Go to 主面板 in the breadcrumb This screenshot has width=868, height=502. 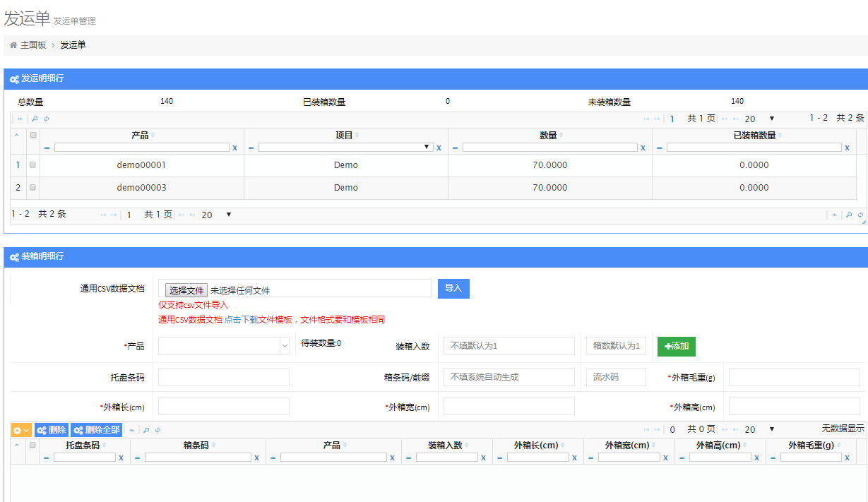(33, 45)
